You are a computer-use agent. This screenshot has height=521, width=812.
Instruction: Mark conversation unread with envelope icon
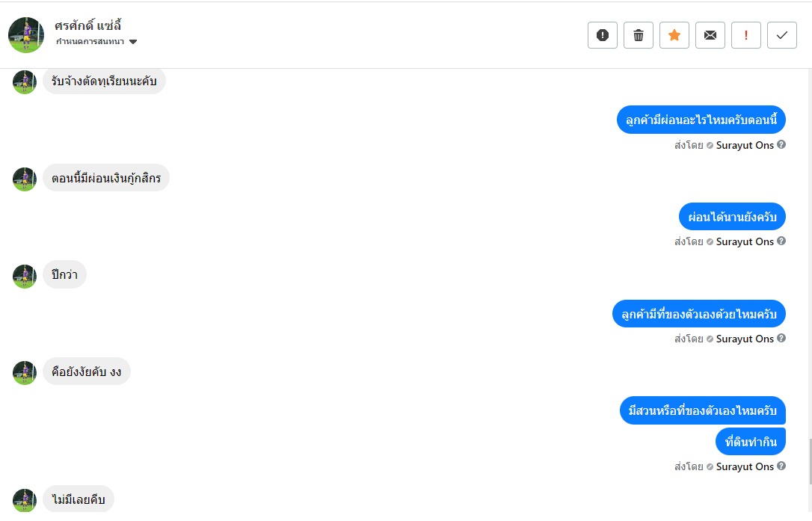point(710,35)
